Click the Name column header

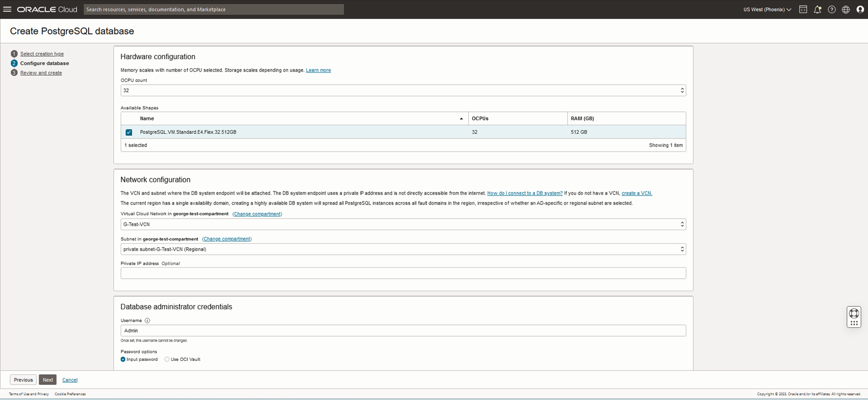[x=147, y=119]
